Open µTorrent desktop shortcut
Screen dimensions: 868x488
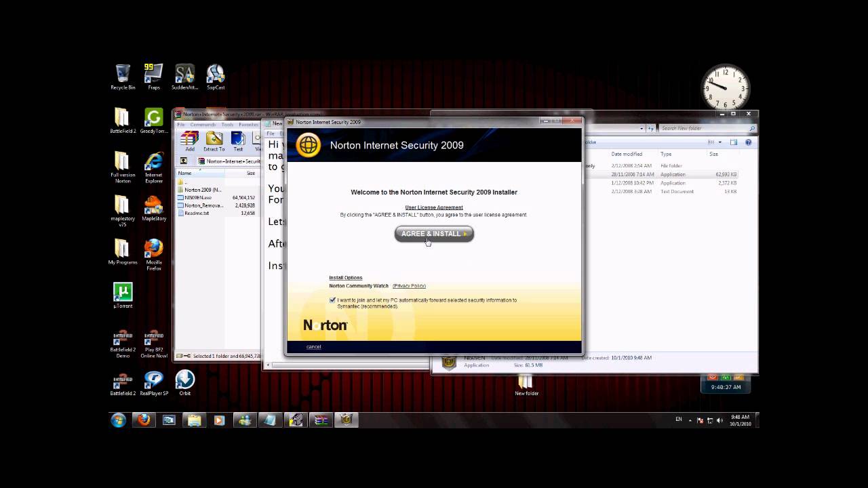[x=123, y=296]
